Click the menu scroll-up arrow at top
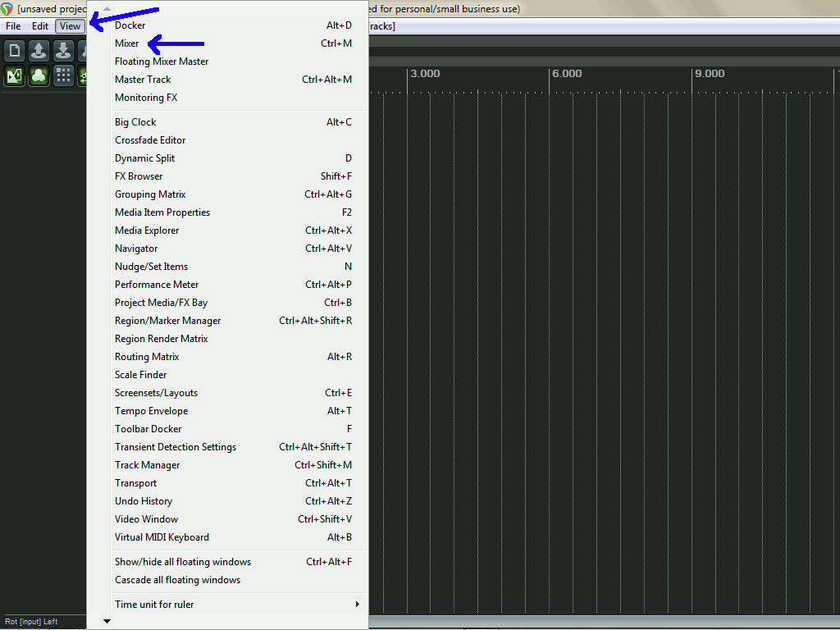The width and height of the screenshot is (840, 630). click(x=107, y=8)
